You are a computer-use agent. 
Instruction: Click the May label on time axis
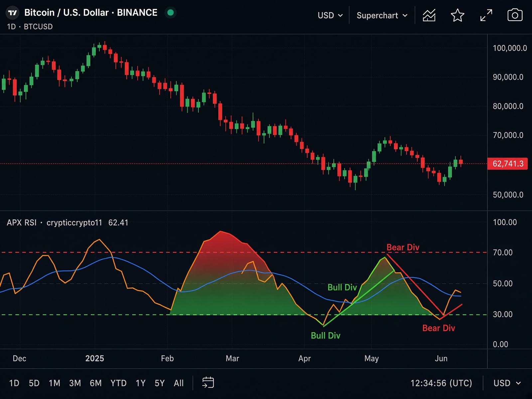(371, 358)
